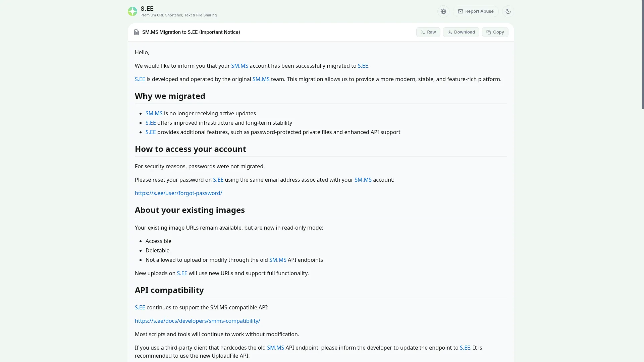This screenshot has width=644, height=362.
Task: Copy the notice using the Copy button
Action: coord(495,32)
